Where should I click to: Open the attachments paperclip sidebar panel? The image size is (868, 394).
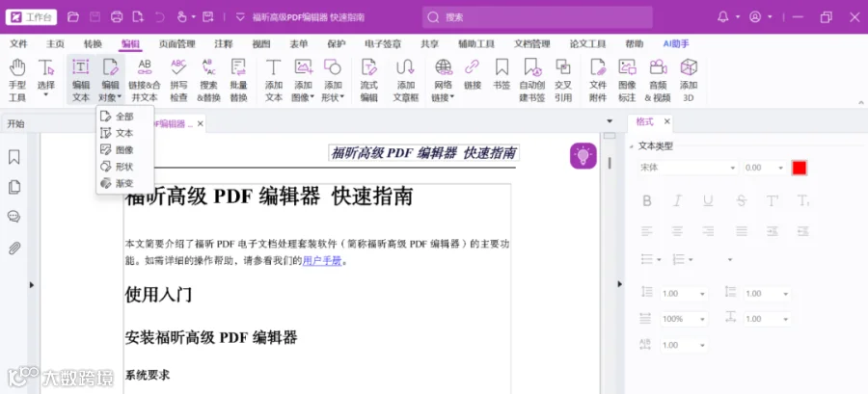14,249
